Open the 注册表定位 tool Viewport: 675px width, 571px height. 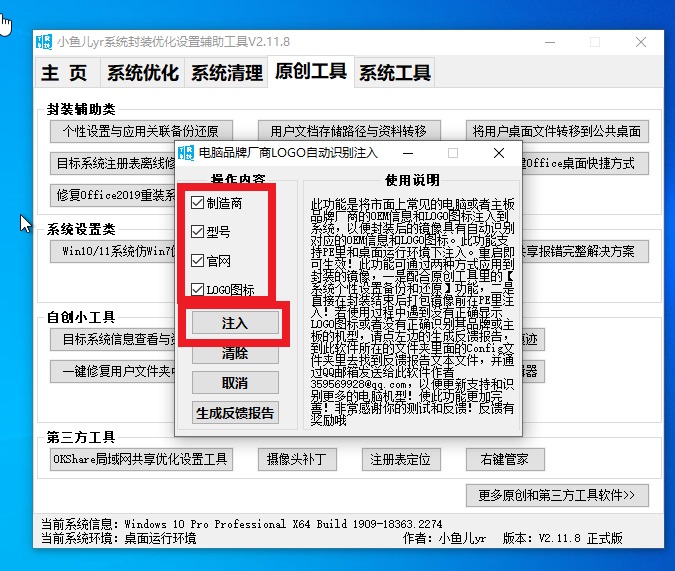pos(400,460)
